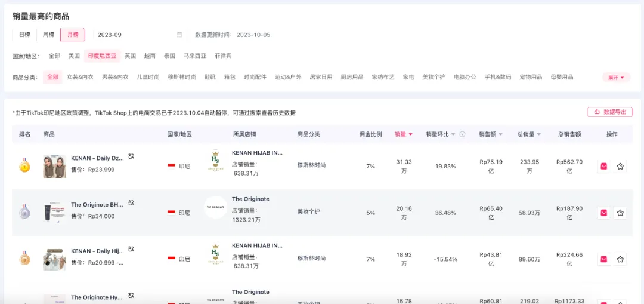Open the KENAN - Daily Dz product thumbnail
This screenshot has height=304, width=644.
pyautogui.click(x=55, y=166)
